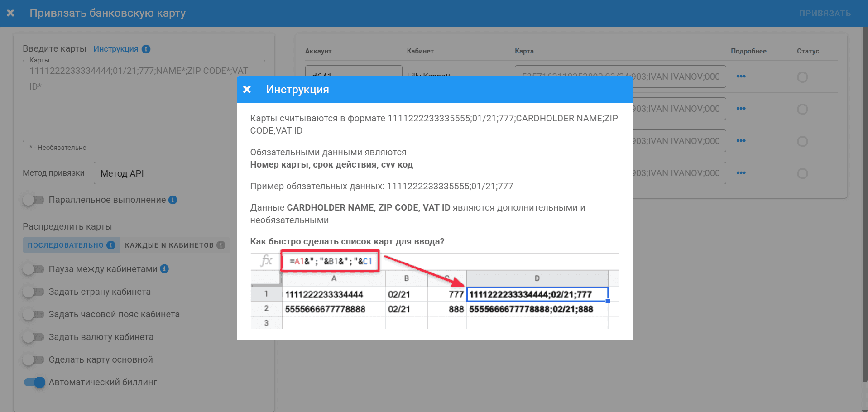Click info icon beside Пауза между кабинетами
868x412 pixels.
point(164,269)
